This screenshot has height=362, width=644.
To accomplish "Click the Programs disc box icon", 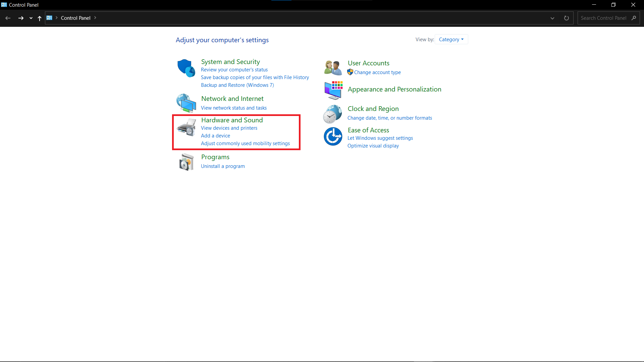I will tap(186, 162).
